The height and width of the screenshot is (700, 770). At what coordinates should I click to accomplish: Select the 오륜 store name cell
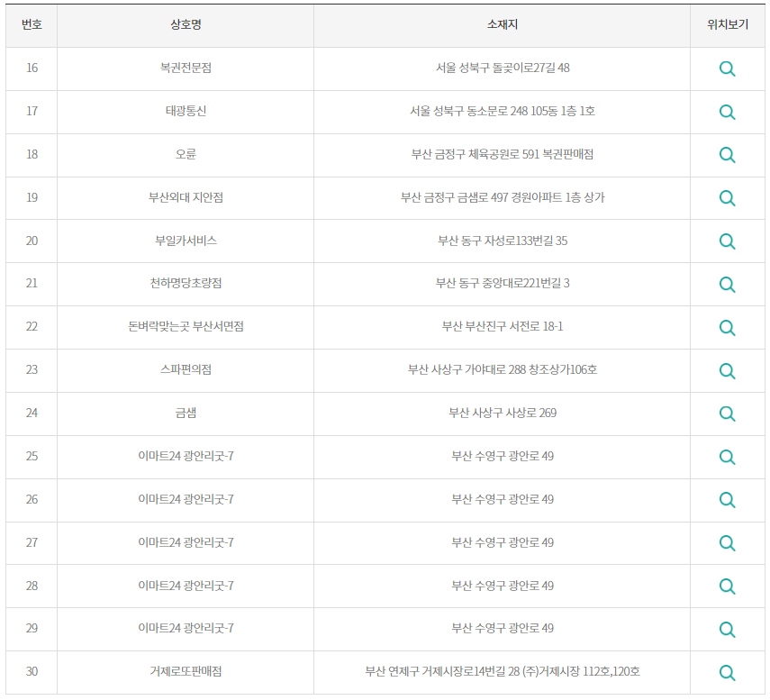[x=186, y=154]
